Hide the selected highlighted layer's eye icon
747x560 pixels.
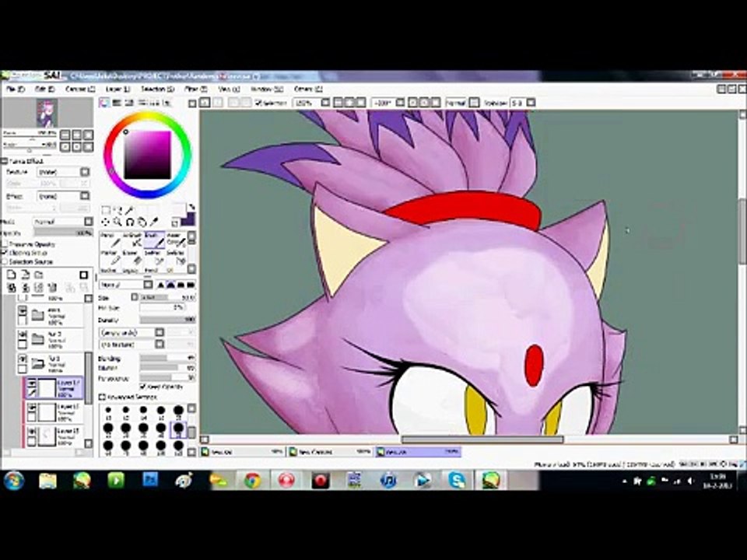pyautogui.click(x=31, y=383)
